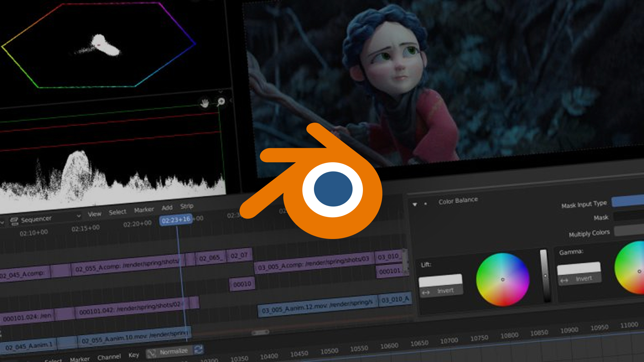The width and height of the screenshot is (644, 362).
Task: Select the 02_065_ strip
Action: tap(211, 258)
